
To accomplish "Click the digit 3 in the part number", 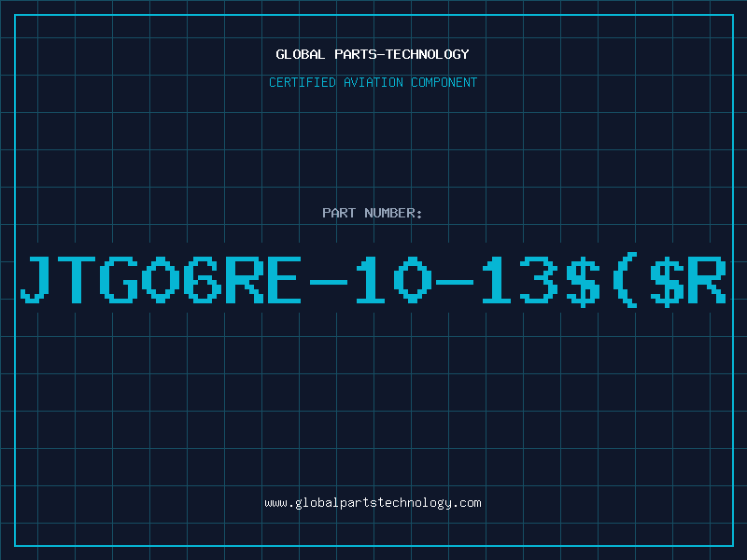I will pos(539,280).
